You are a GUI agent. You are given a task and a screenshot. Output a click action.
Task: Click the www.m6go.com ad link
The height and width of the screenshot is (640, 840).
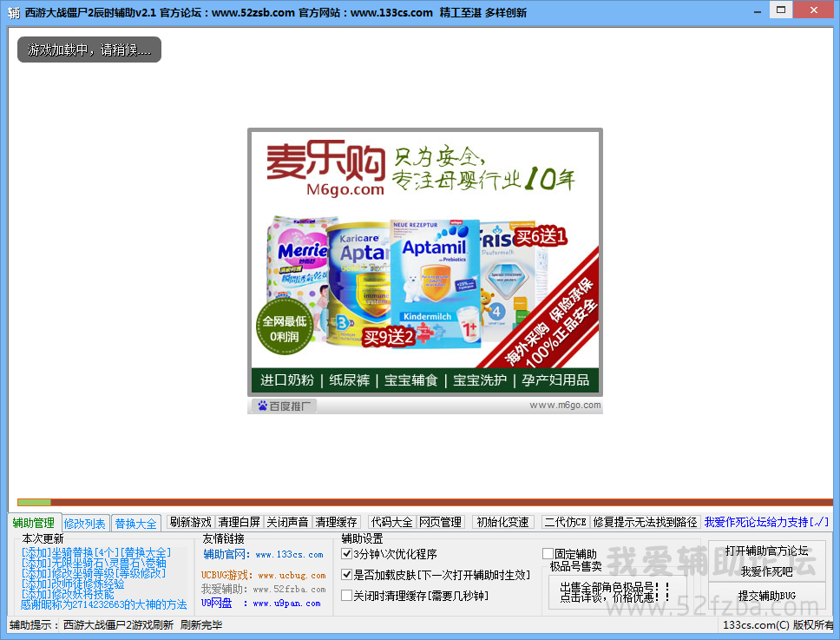(565, 406)
